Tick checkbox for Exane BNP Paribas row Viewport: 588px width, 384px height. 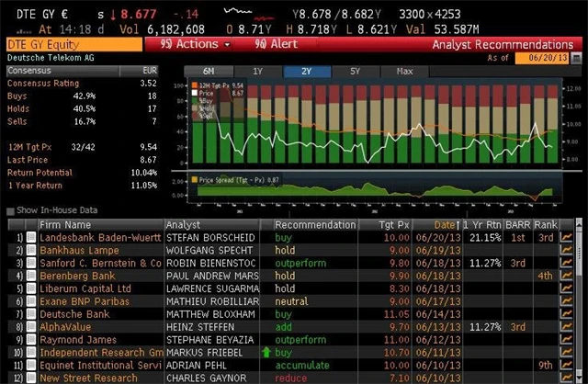(x=31, y=301)
